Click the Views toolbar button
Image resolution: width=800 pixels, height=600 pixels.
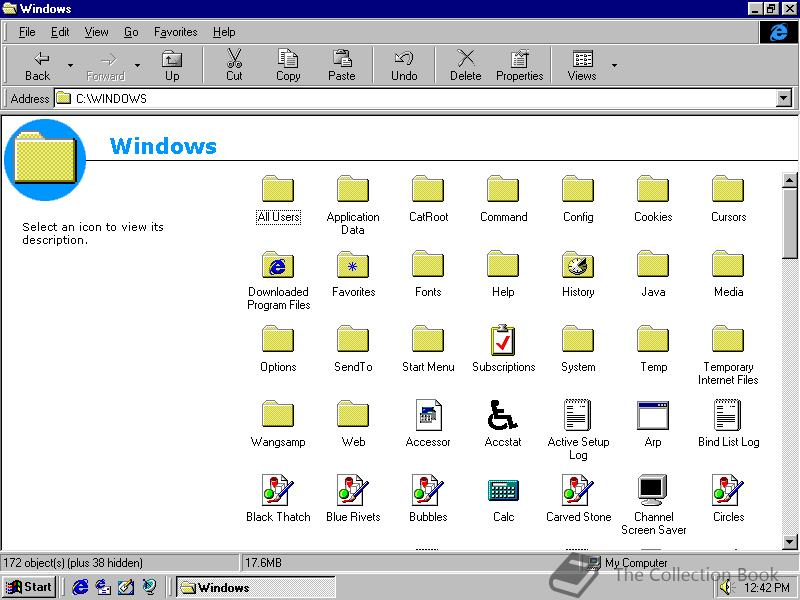pos(582,66)
